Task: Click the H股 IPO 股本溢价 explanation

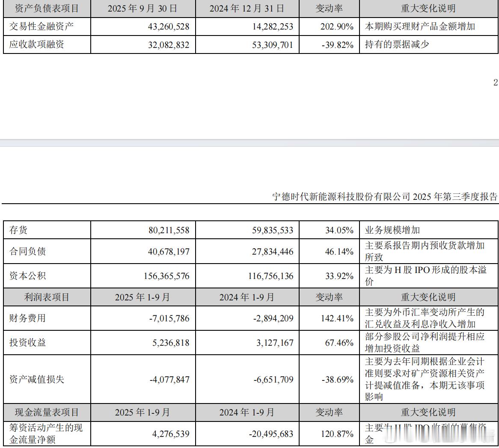Action: click(x=426, y=276)
